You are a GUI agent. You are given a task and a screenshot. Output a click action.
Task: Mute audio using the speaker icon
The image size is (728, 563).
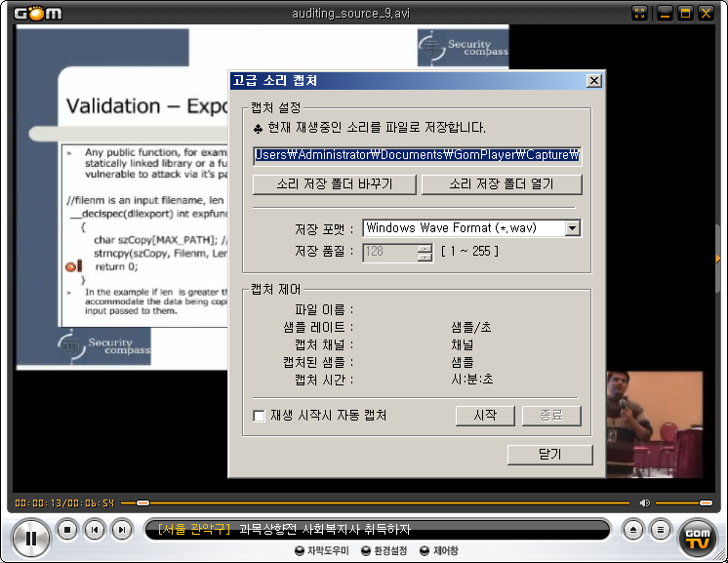point(644,503)
